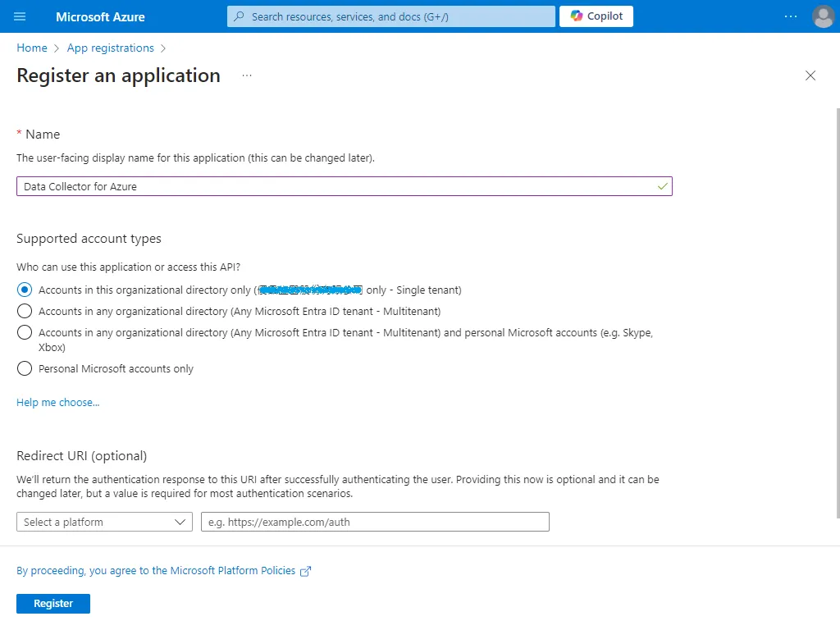Viewport: 840px width, 630px height.
Task: Click the Copilot button
Action: click(596, 16)
